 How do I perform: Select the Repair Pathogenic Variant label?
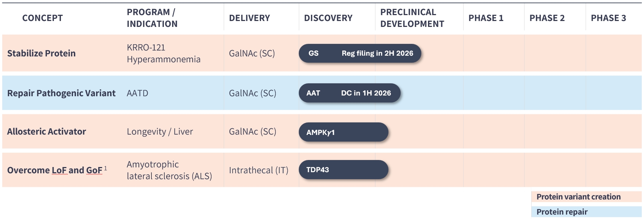pyautogui.click(x=61, y=93)
